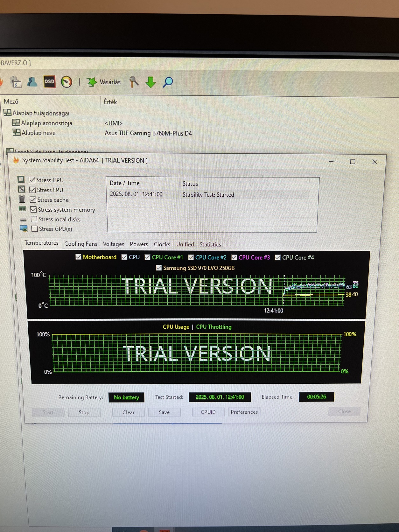Open the OSD panel icon in toolbar
399x532 pixels.
49,82
